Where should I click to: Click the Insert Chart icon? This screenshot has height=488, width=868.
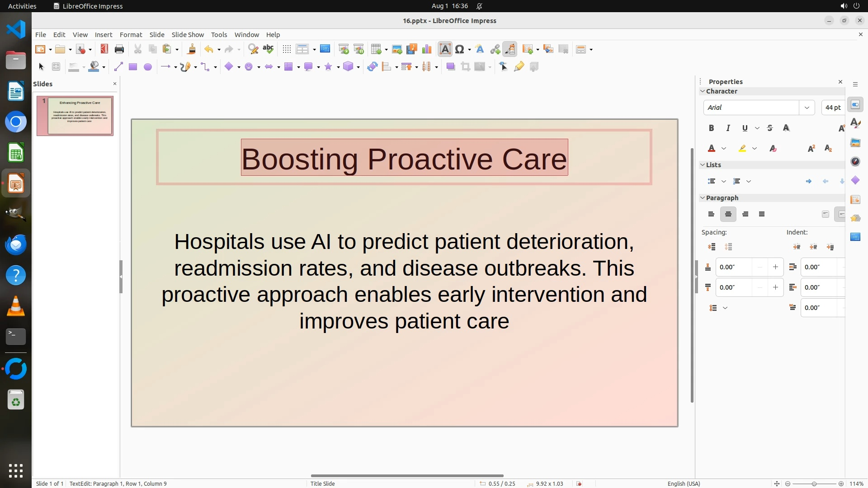point(426,49)
